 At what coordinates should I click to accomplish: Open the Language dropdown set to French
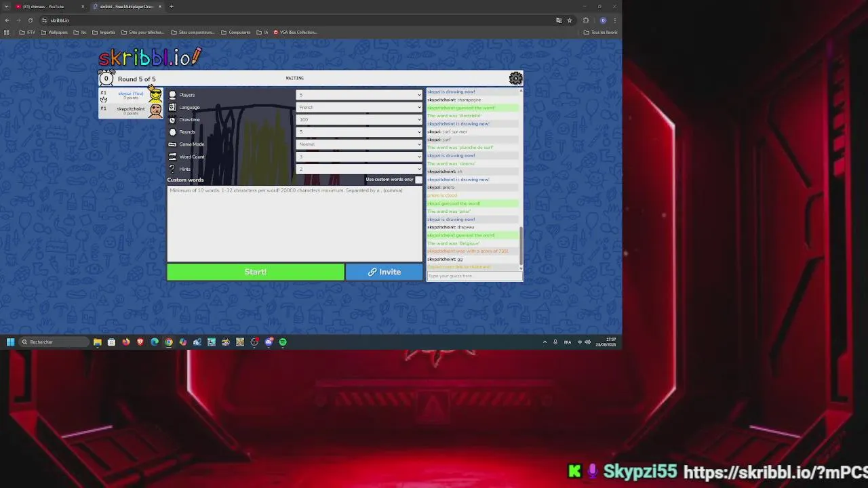359,107
